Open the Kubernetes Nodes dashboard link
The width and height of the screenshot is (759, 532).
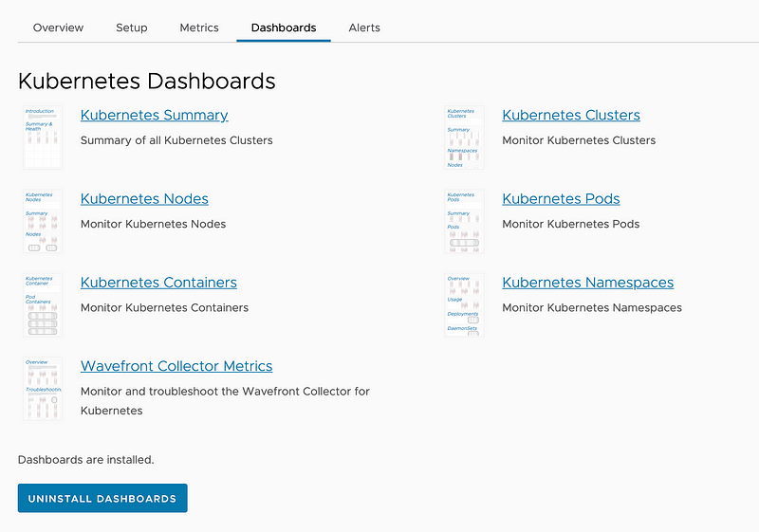(x=144, y=199)
